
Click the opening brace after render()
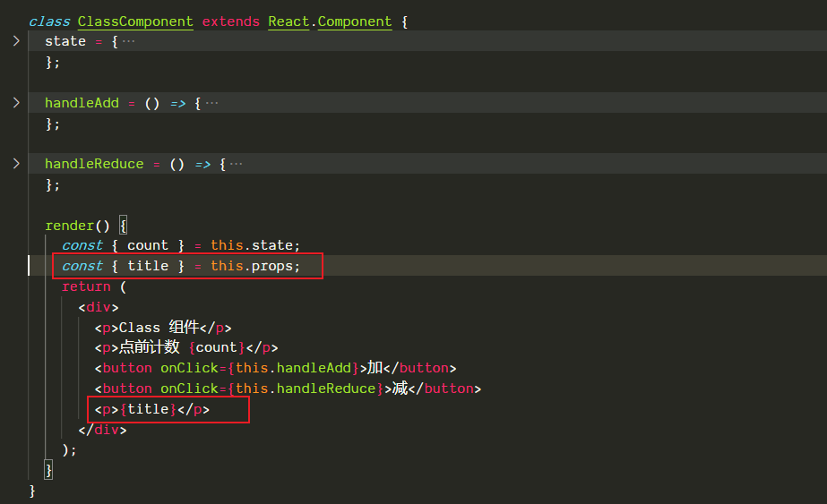[x=123, y=226]
